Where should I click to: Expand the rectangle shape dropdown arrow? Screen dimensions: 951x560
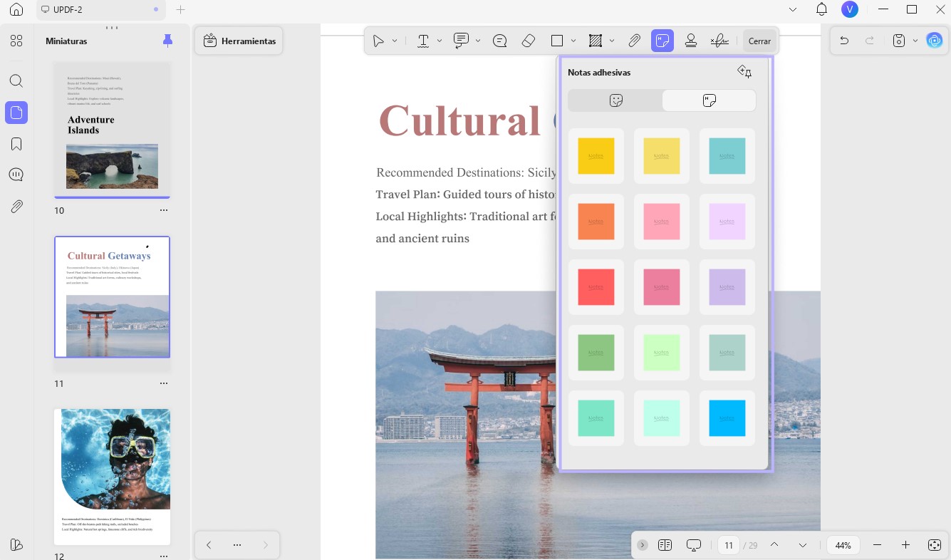[573, 41]
